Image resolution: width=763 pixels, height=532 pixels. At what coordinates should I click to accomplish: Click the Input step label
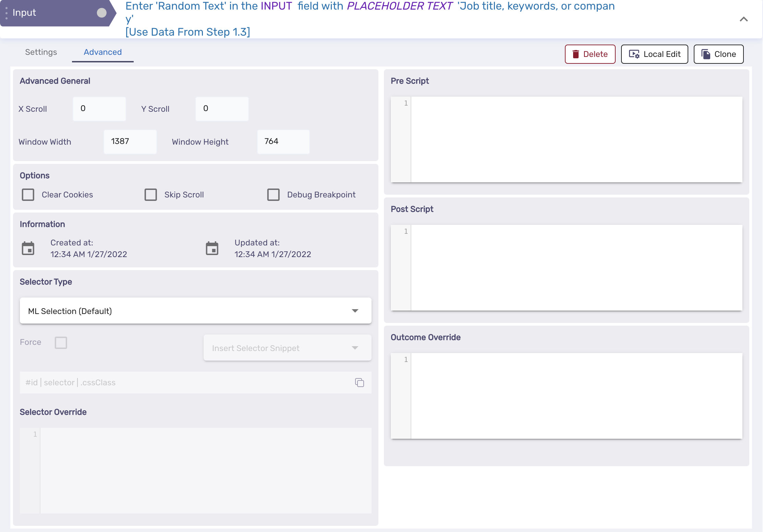pos(24,12)
